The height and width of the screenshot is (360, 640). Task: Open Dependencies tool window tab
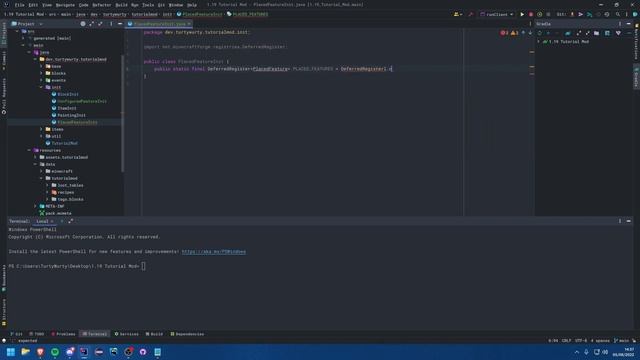187,334
